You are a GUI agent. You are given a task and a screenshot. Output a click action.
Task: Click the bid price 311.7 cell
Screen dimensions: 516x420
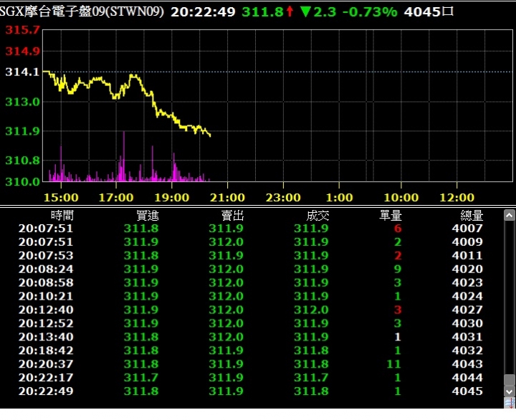[141, 378]
